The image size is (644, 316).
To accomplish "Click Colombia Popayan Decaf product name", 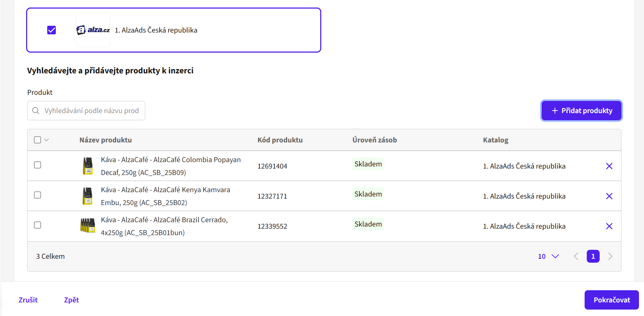I will 171,166.
